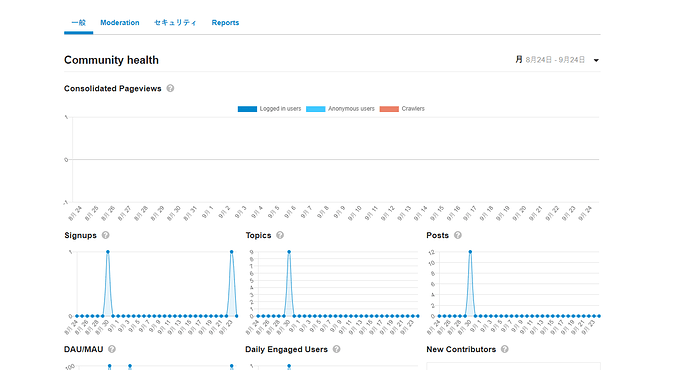Click the Posts chart peak point at 12
The height and width of the screenshot is (370, 690).
[470, 252]
